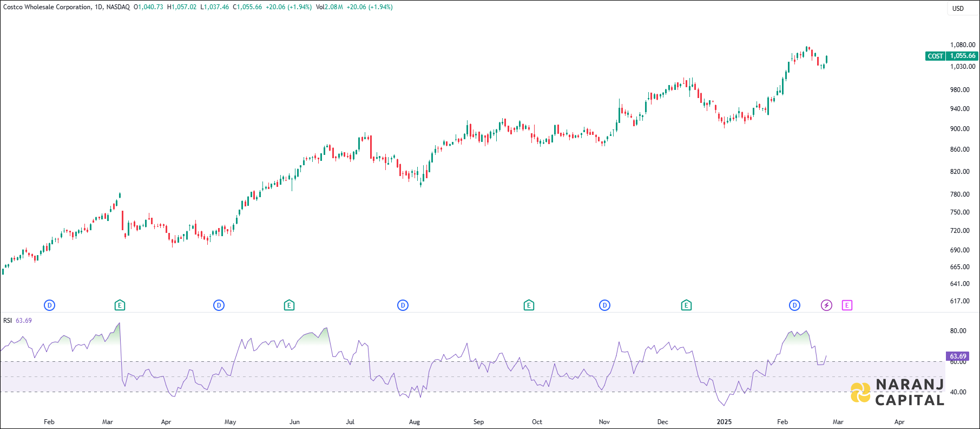This screenshot has width=980, height=429.
Task: Click the 2025 year label on the time axis
Action: [724, 422]
